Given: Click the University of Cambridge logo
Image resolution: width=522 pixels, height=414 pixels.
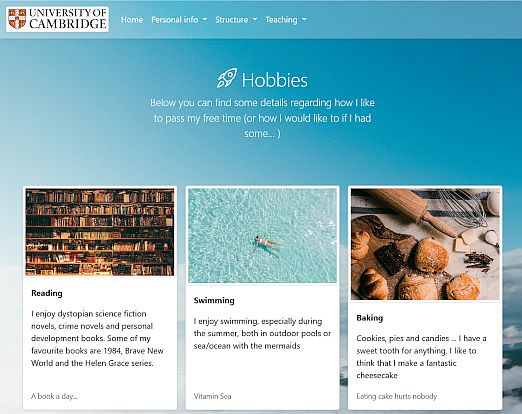Looking at the screenshot, I should (x=57, y=19).
